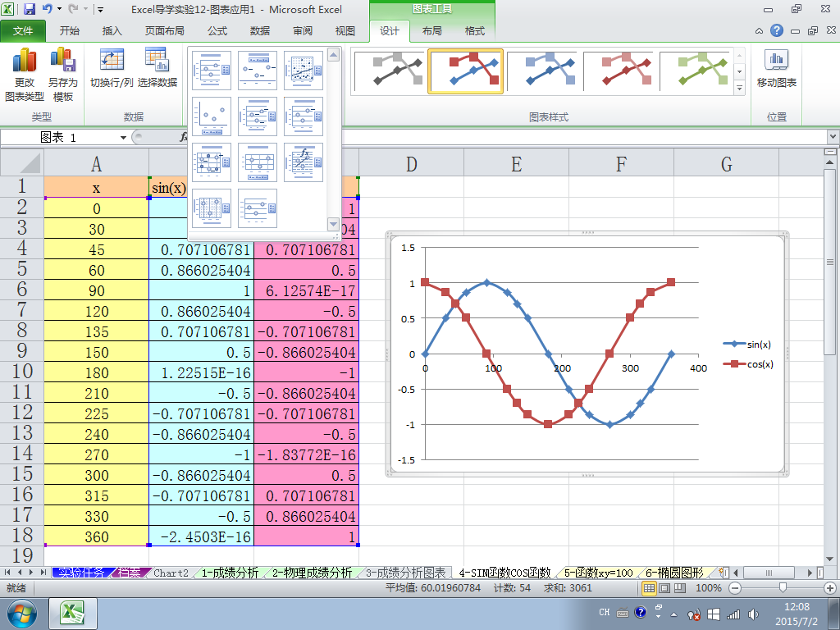
Task: Click the 公式 ribbon tab
Action: click(x=217, y=31)
